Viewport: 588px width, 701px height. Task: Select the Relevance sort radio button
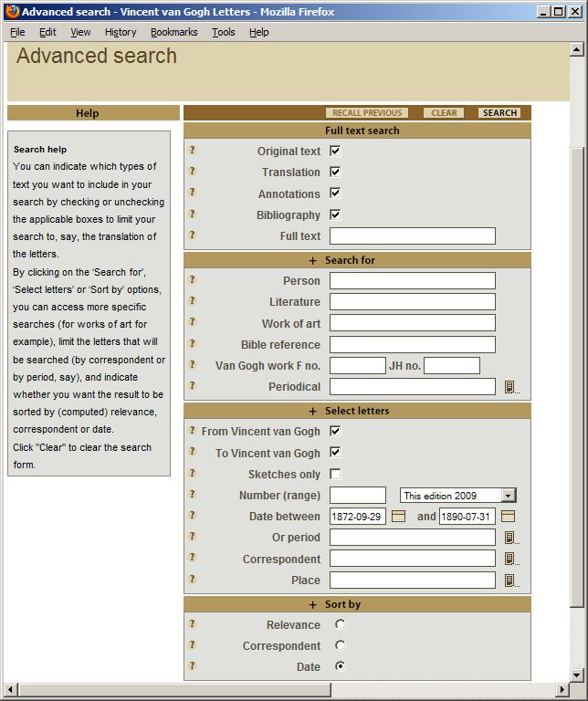pos(341,624)
